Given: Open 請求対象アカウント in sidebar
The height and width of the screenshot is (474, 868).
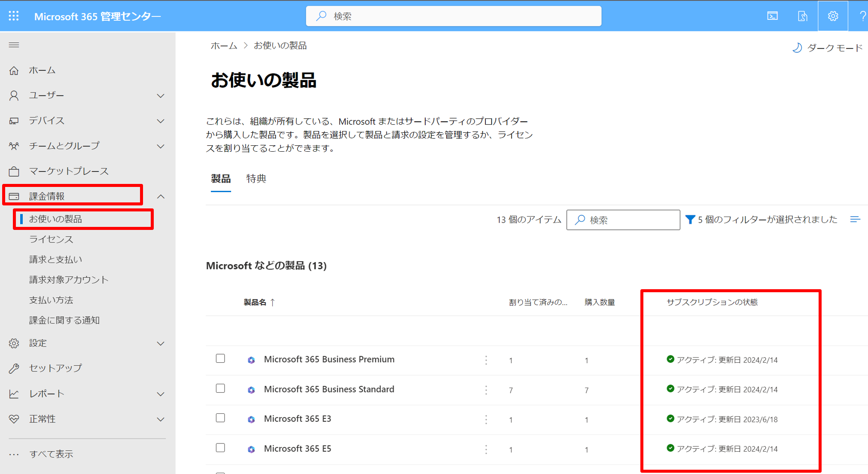Looking at the screenshot, I should pyautogui.click(x=69, y=280).
